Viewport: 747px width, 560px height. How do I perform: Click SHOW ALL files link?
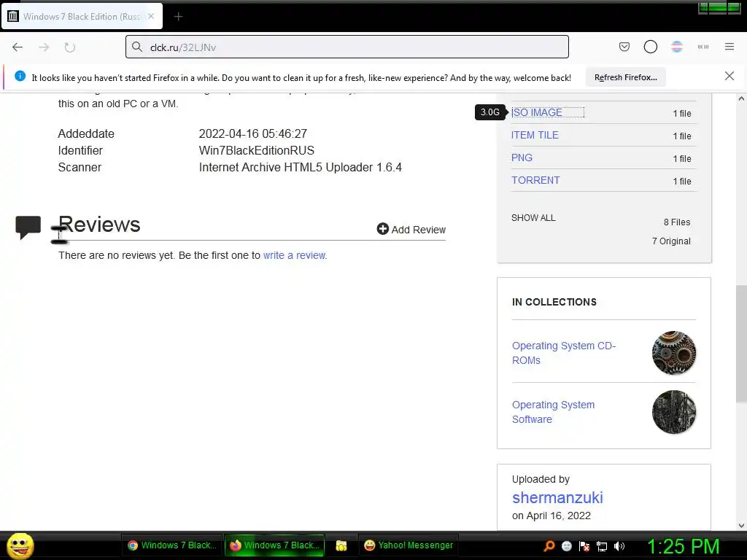pyautogui.click(x=533, y=217)
